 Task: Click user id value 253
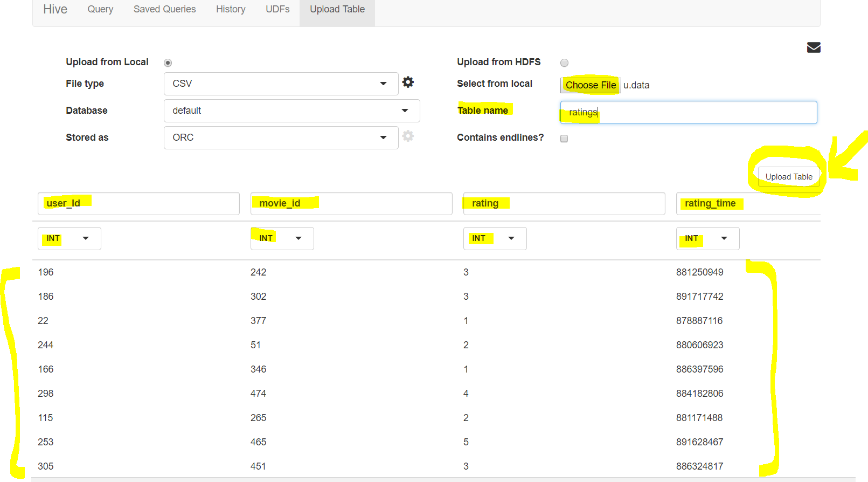pyautogui.click(x=46, y=442)
